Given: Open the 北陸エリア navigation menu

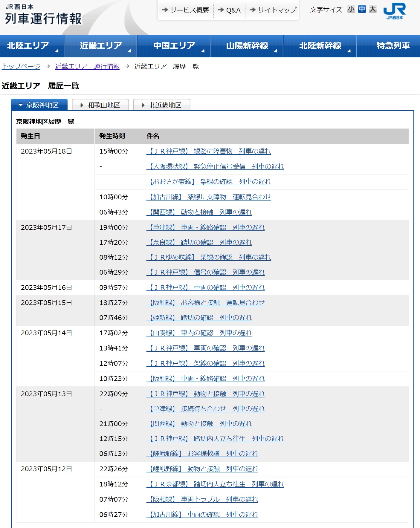Looking at the screenshot, I should pyautogui.click(x=32, y=46).
